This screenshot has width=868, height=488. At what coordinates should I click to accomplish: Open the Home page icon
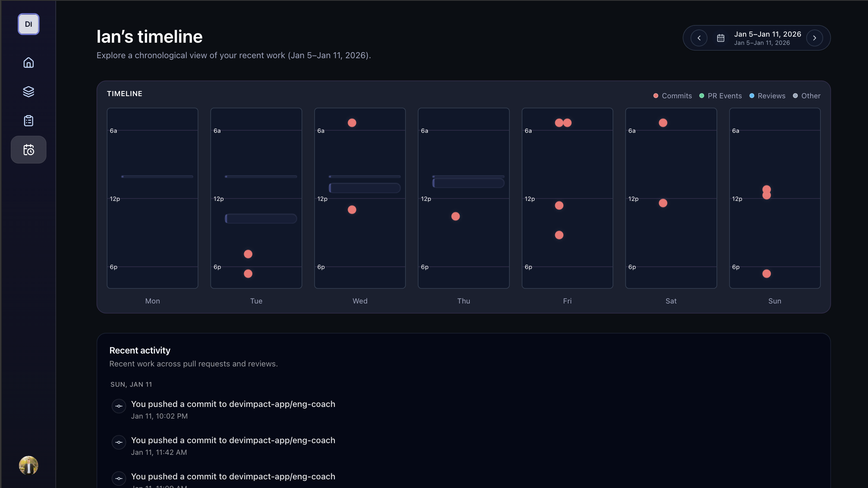click(x=28, y=63)
